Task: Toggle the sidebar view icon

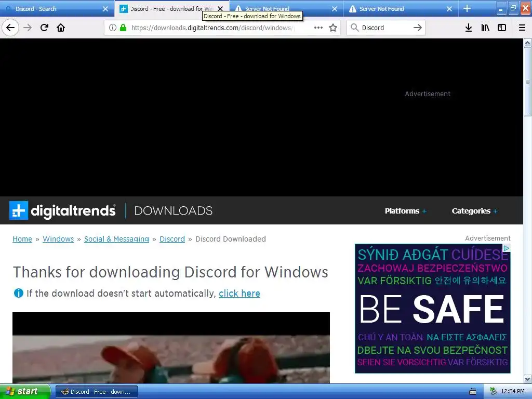Action: click(x=502, y=28)
